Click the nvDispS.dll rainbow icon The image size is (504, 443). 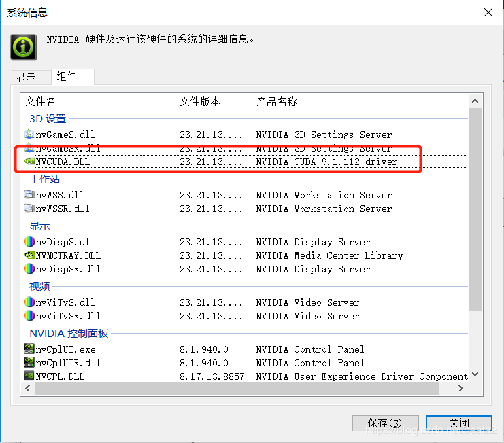pyautogui.click(x=29, y=241)
